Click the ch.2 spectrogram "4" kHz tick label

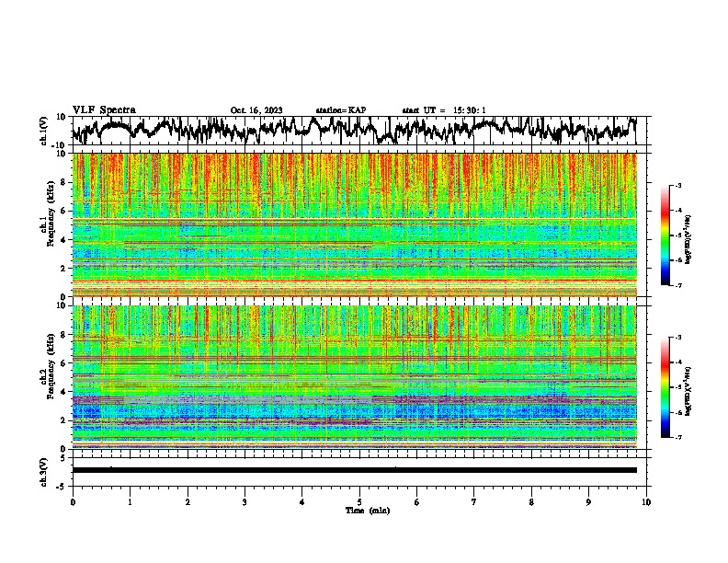[63, 392]
